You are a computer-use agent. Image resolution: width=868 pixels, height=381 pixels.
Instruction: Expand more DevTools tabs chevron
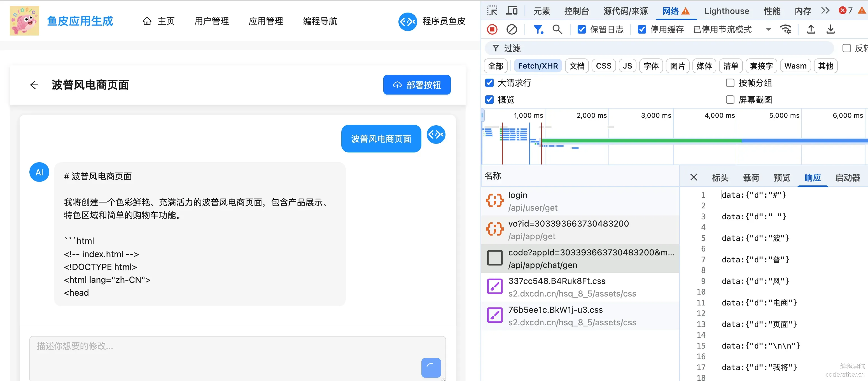825,11
